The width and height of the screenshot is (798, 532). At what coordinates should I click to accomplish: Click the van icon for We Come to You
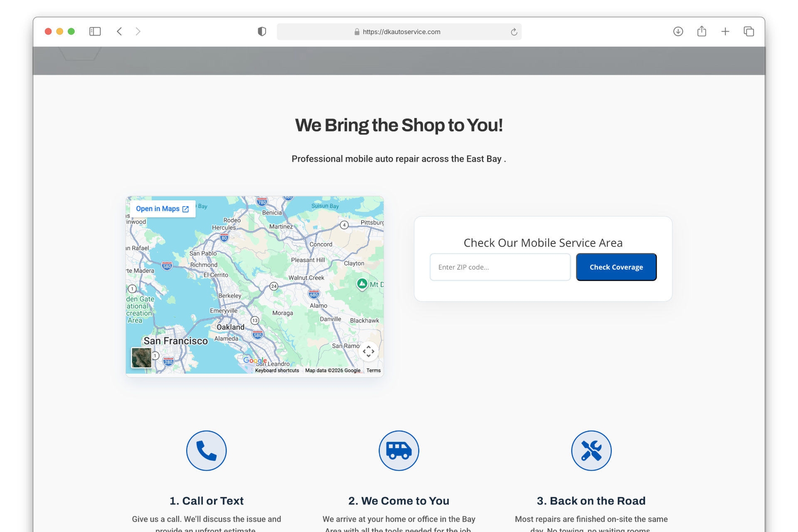coord(399,451)
